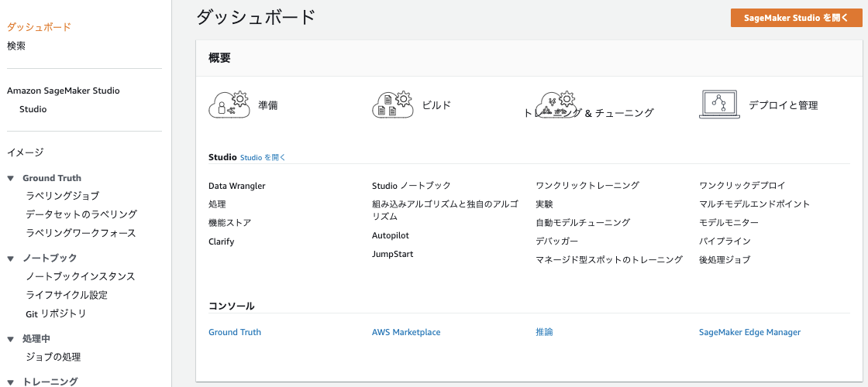
Task: Open ラベリングワークフォース in the sidebar
Action: 81,233
